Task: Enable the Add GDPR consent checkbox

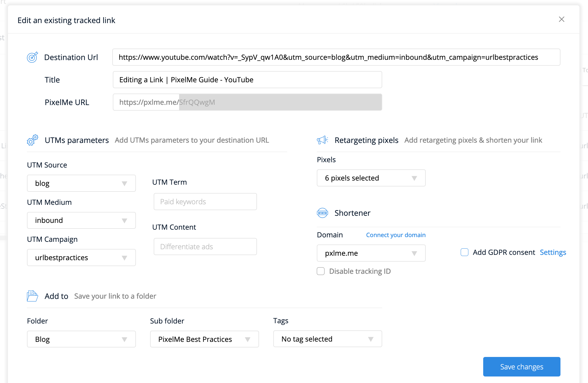Action: click(x=465, y=252)
